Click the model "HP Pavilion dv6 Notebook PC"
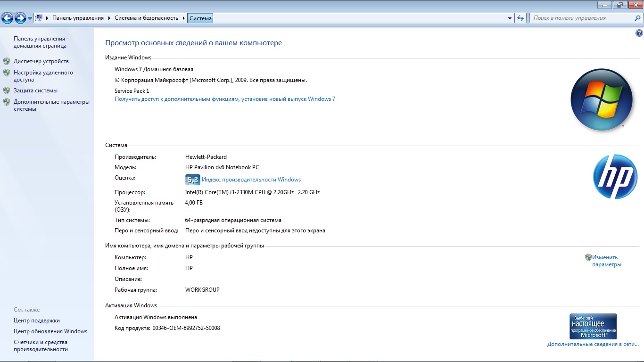Image resolution: width=644 pixels, height=362 pixels. pyautogui.click(x=222, y=167)
